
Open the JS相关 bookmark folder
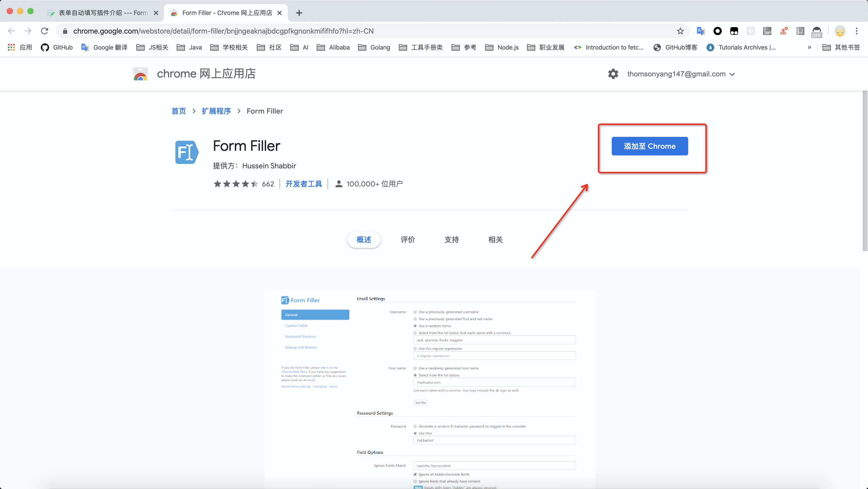click(152, 48)
